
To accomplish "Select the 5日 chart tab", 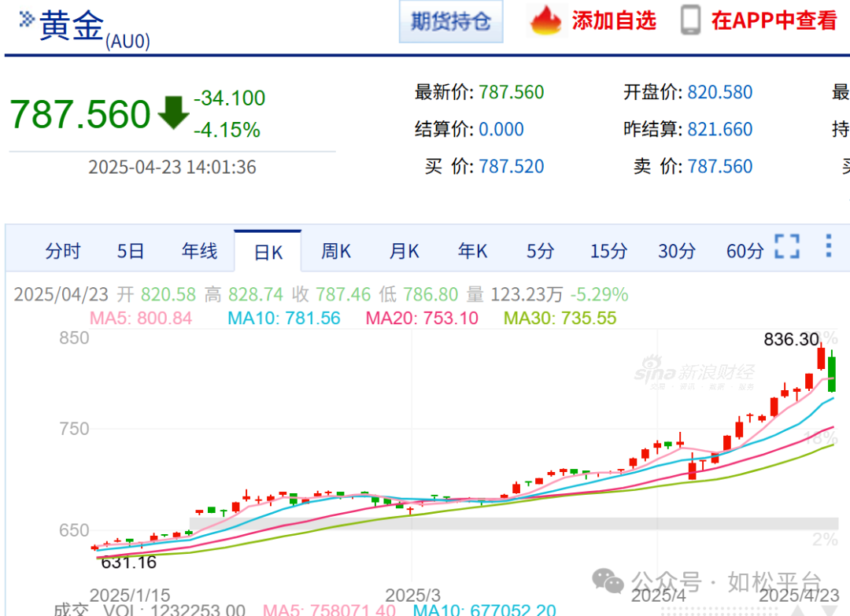I will pyautogui.click(x=131, y=251).
